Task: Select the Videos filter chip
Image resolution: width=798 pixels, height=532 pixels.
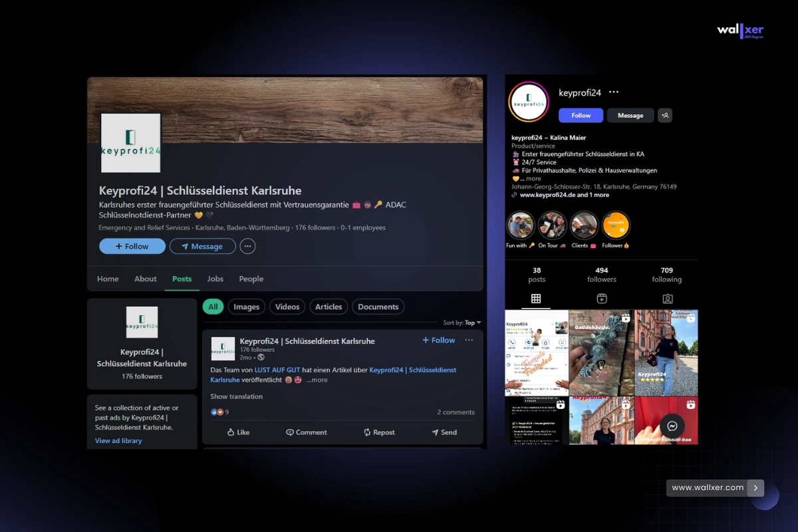Action: pos(287,307)
